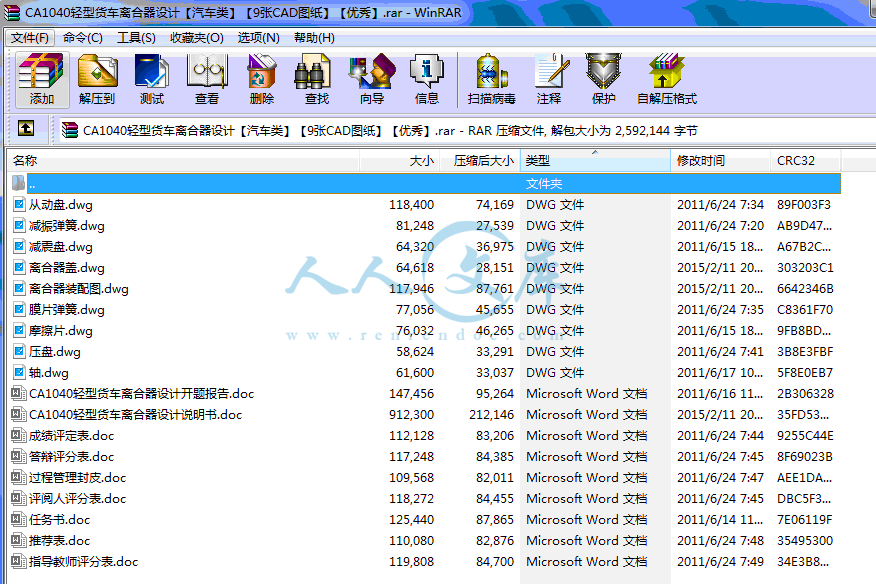This screenshot has width=876, height=584.
Task: Click the CRC32 value 89F003F3
Action: click(x=803, y=205)
